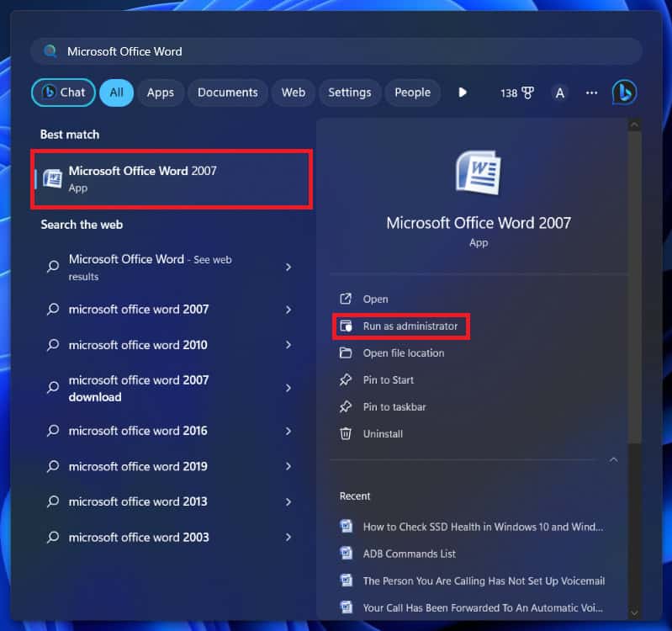Collapse the actions list with chevron

point(614,460)
